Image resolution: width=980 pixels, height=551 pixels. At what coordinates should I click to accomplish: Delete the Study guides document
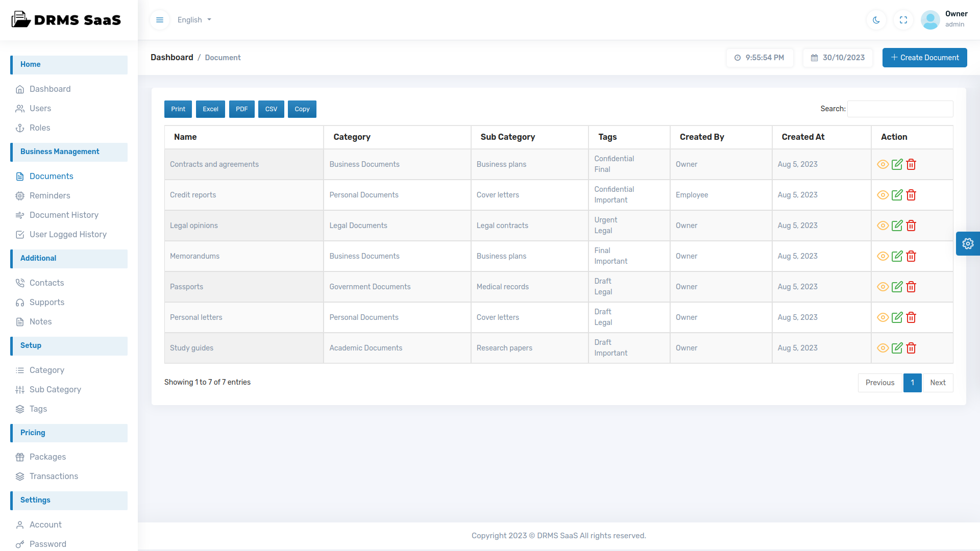[911, 348]
